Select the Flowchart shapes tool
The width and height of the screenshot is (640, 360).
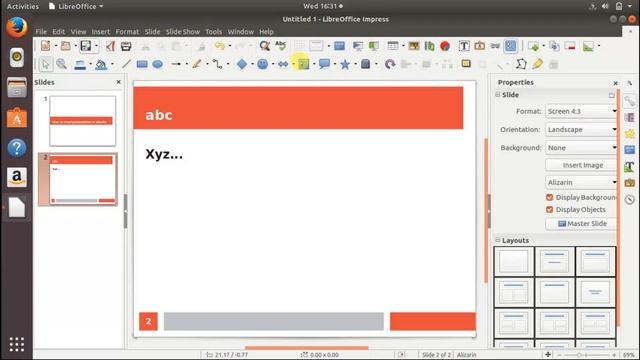[x=303, y=64]
